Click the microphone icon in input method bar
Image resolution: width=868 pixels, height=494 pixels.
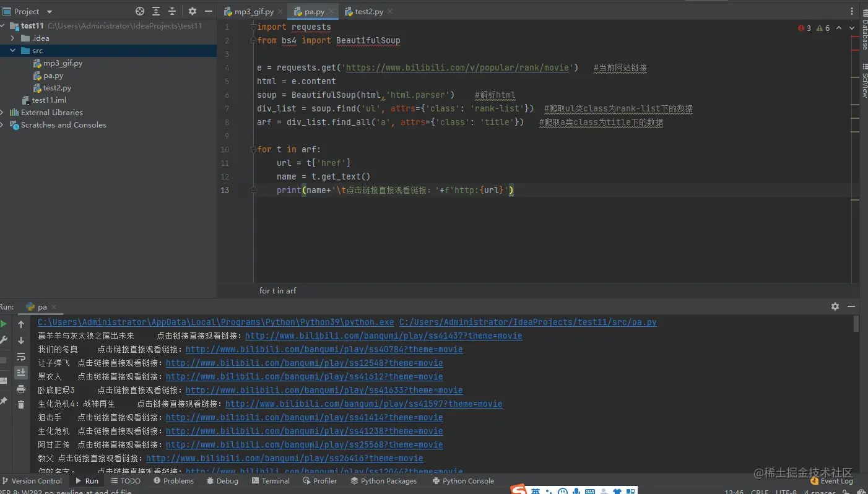[x=576, y=492]
